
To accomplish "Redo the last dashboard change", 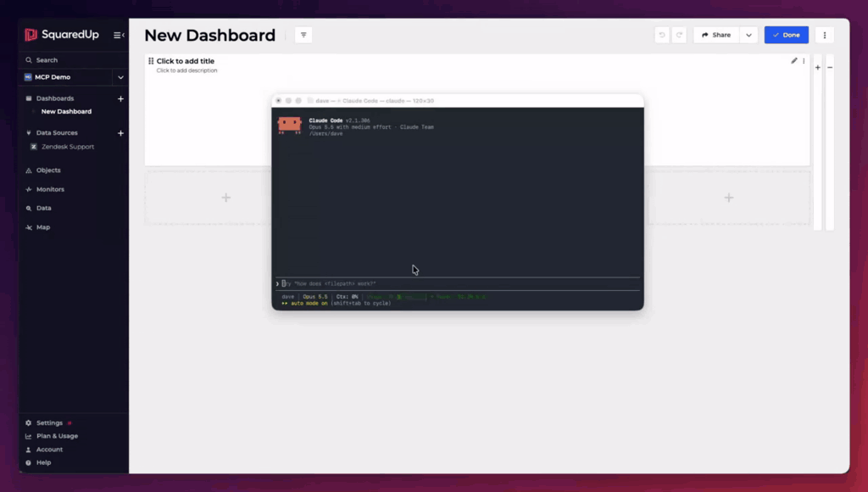I will click(x=679, y=35).
